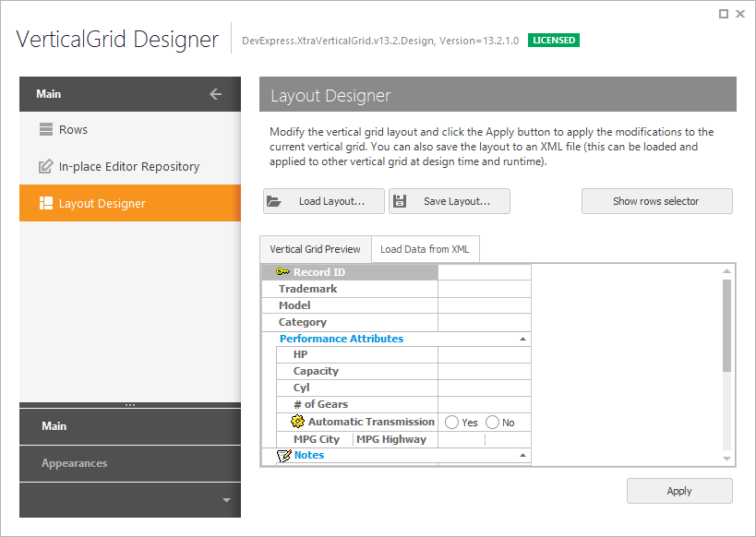Click the notepad icon beside Notes

pos(284,455)
